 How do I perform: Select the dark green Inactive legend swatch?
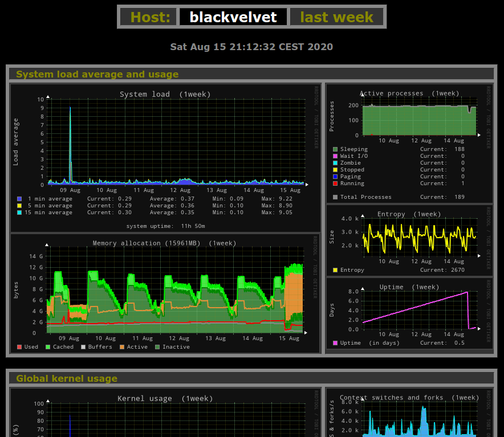click(157, 347)
